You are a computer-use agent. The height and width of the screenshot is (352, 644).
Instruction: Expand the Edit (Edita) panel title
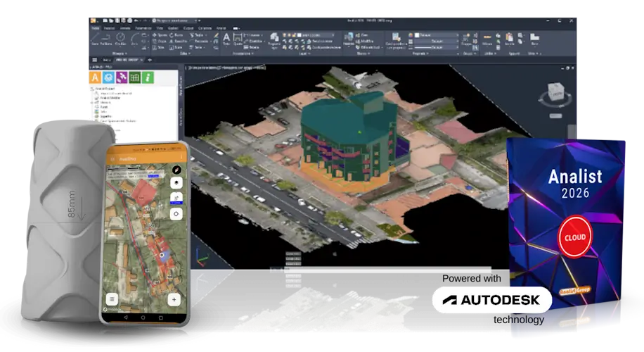184,54
